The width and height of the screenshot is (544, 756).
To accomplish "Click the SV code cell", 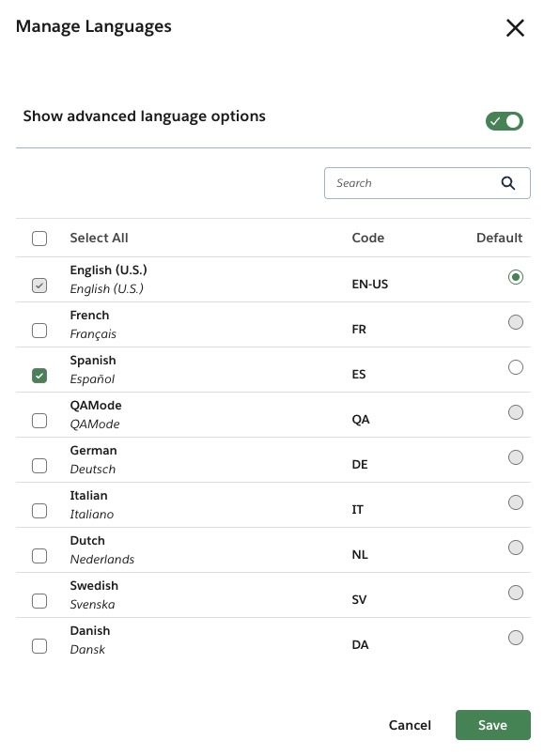I will click(x=359, y=600).
